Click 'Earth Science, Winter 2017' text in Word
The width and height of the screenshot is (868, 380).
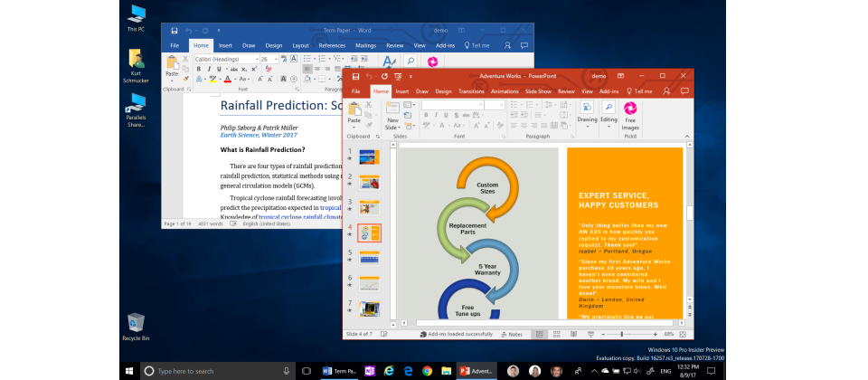pyautogui.click(x=259, y=135)
